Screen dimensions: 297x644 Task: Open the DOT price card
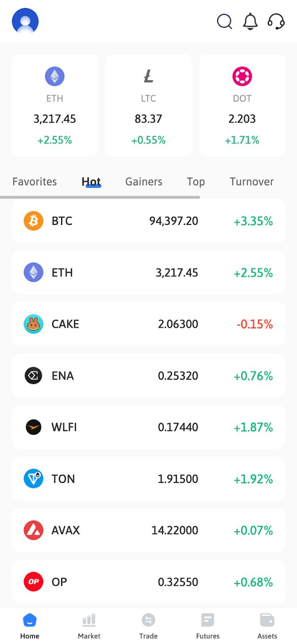(x=242, y=106)
